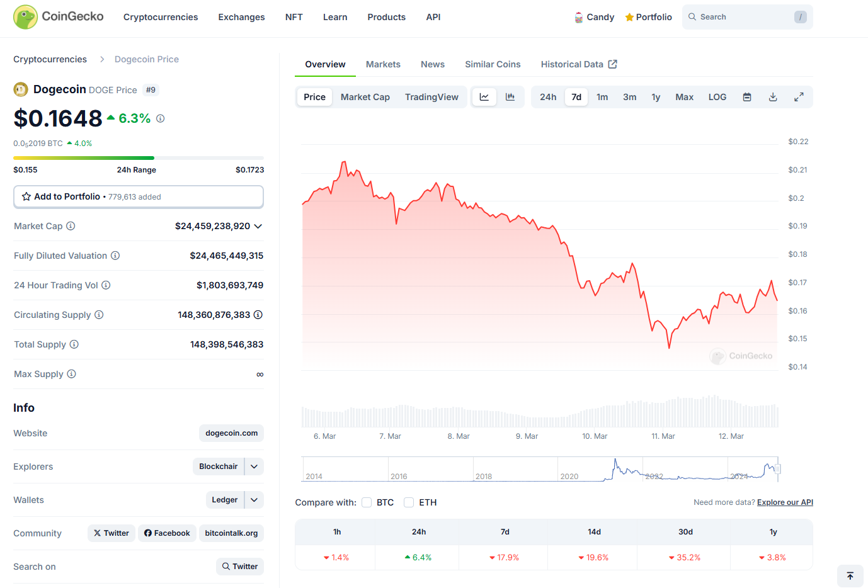The image size is (868, 588).
Task: Click the chart navigator right handle
Action: (778, 469)
